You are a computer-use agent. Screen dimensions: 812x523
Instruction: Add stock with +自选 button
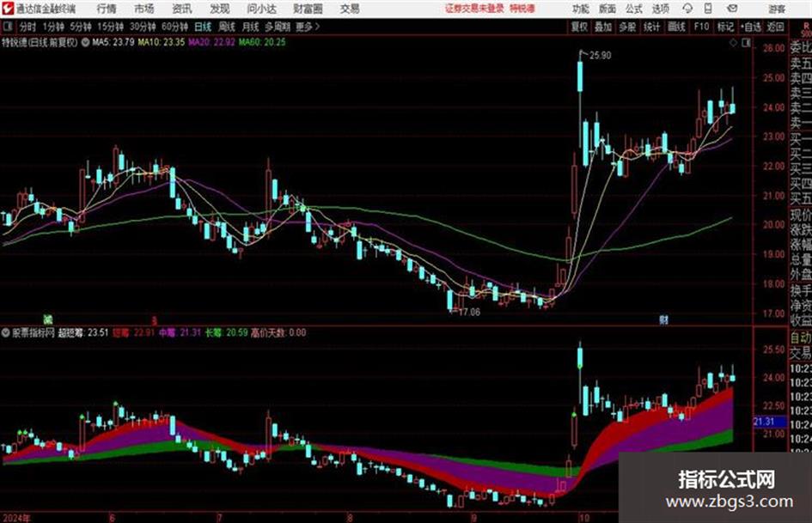tap(750, 27)
